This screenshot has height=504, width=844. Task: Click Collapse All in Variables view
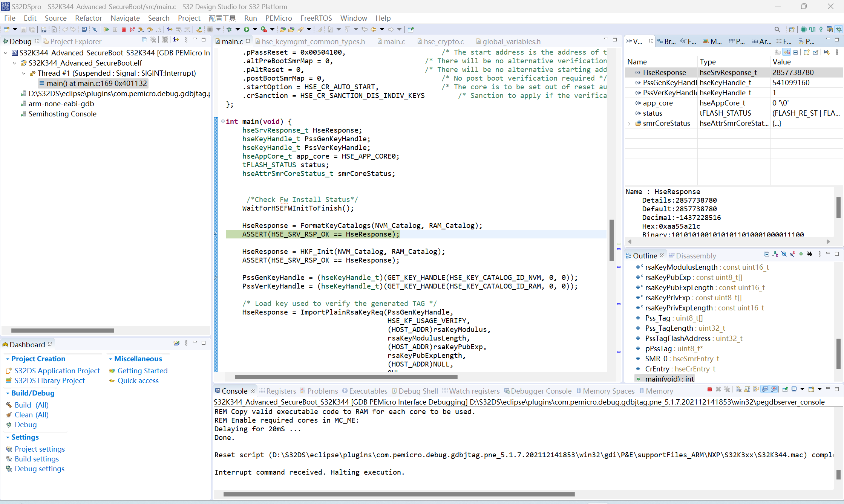click(x=795, y=52)
